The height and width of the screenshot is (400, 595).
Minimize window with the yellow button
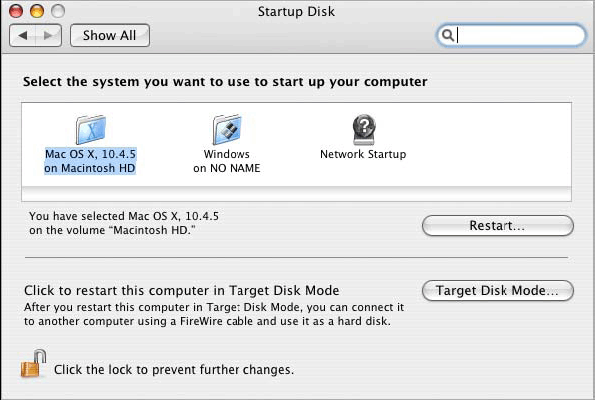click(37, 11)
